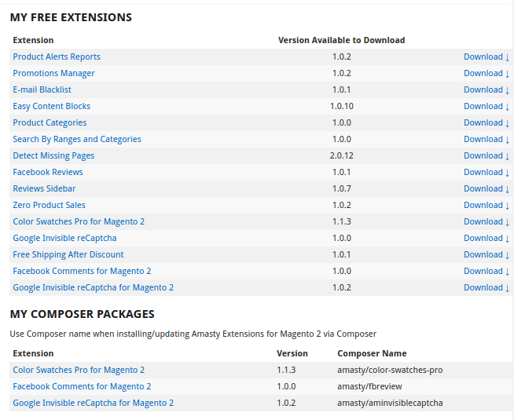Download the Zero Product Sales extension
514x420 pixels.
pos(486,205)
